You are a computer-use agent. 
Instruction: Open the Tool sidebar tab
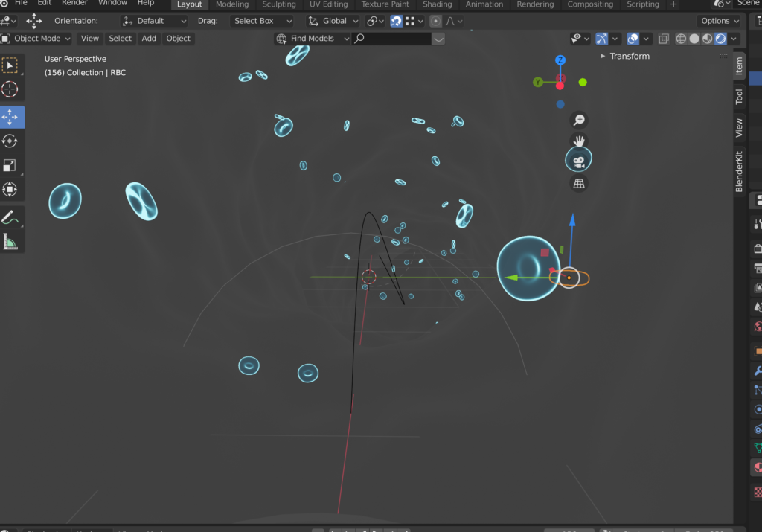739,96
